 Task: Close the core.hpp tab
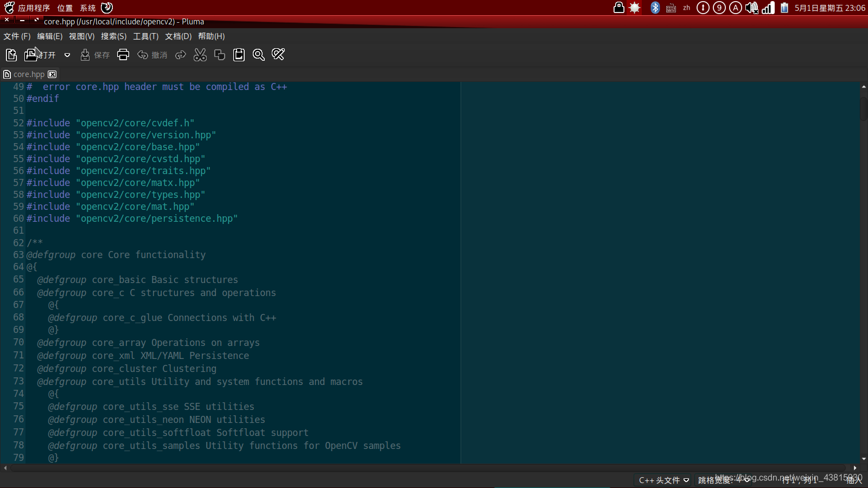[52, 74]
